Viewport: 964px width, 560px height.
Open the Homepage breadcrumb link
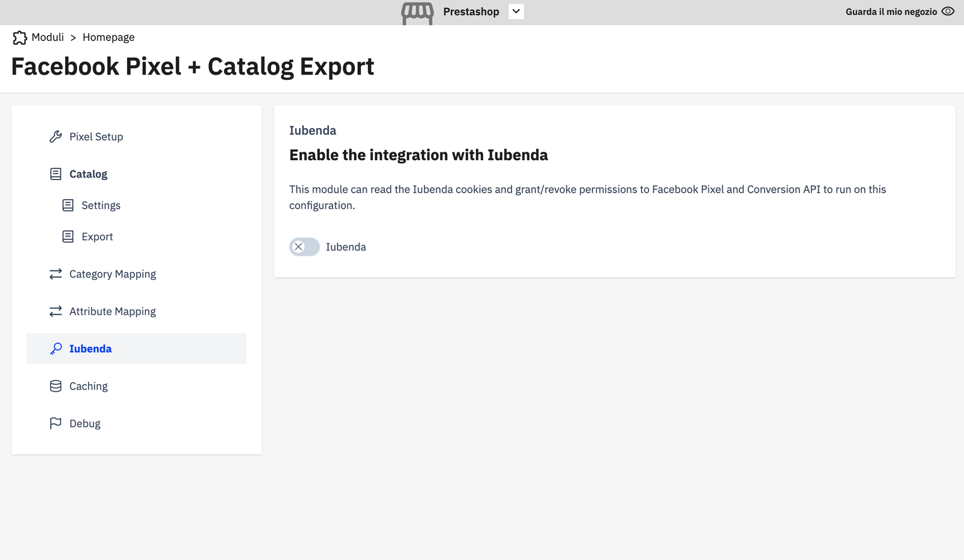pyautogui.click(x=108, y=37)
